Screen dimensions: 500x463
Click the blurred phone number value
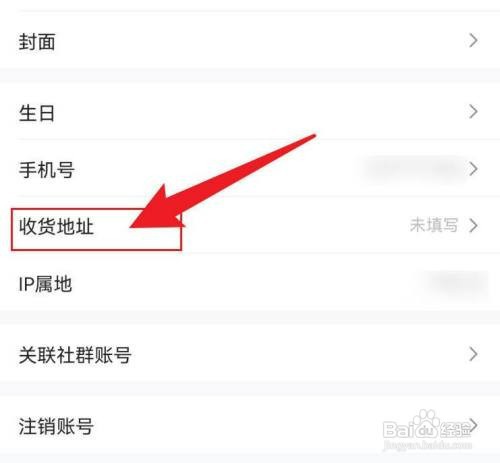pos(414,169)
